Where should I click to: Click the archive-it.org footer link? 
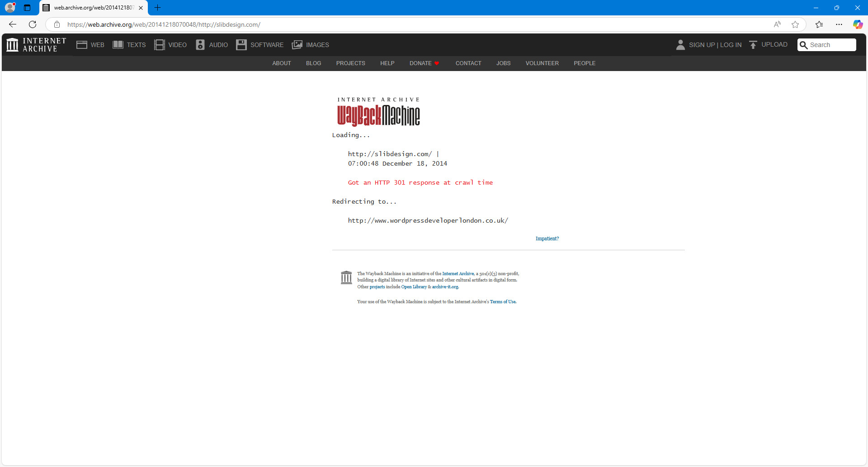pos(445,287)
